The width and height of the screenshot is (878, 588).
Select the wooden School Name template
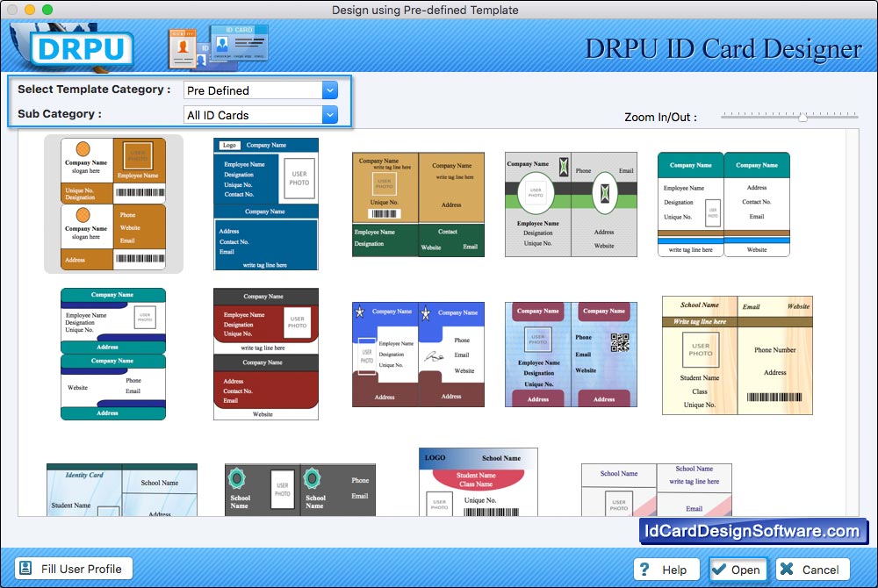(737, 355)
